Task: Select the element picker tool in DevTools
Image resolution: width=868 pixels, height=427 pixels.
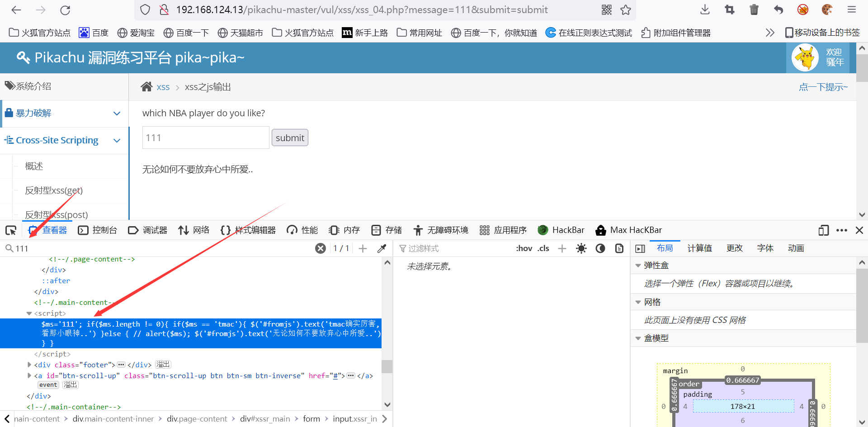Action: (11, 230)
